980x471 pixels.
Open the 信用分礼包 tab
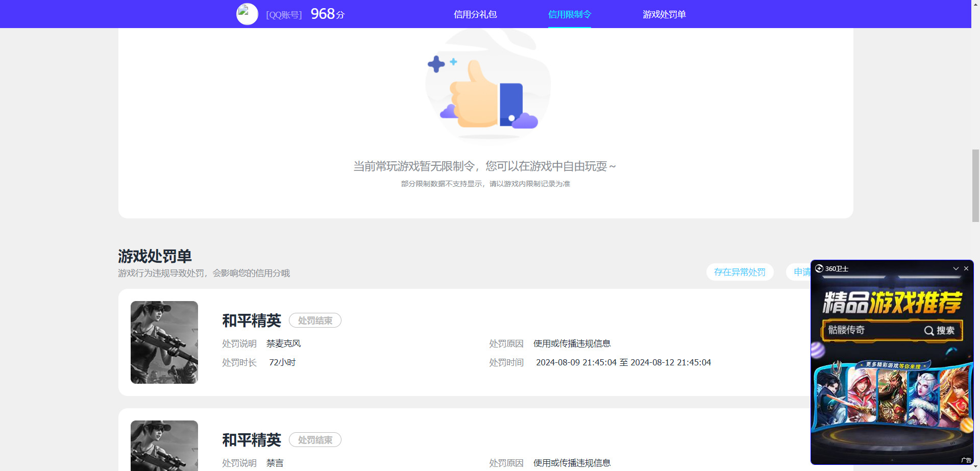point(475,14)
